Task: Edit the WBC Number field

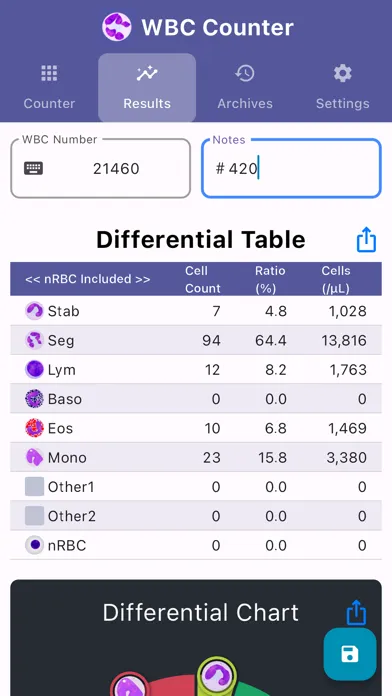Action: [101, 168]
